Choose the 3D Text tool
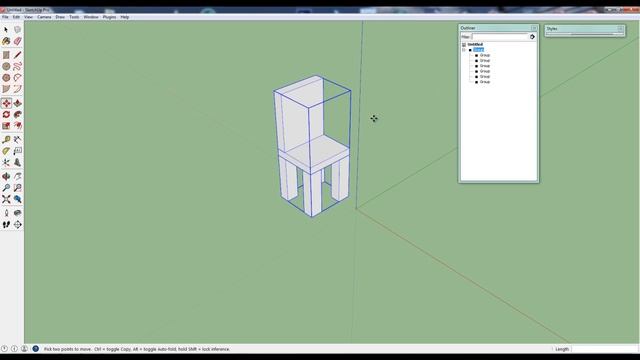The image size is (640, 360). pyautogui.click(x=18, y=162)
